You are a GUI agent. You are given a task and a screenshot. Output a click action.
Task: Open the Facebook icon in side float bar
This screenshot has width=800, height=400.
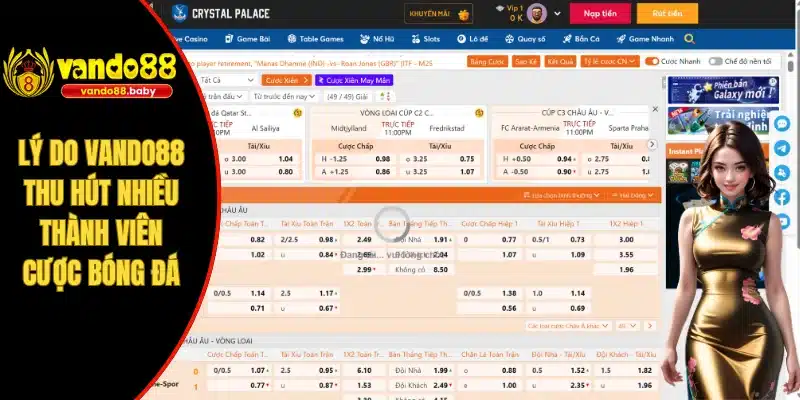pos(782,197)
